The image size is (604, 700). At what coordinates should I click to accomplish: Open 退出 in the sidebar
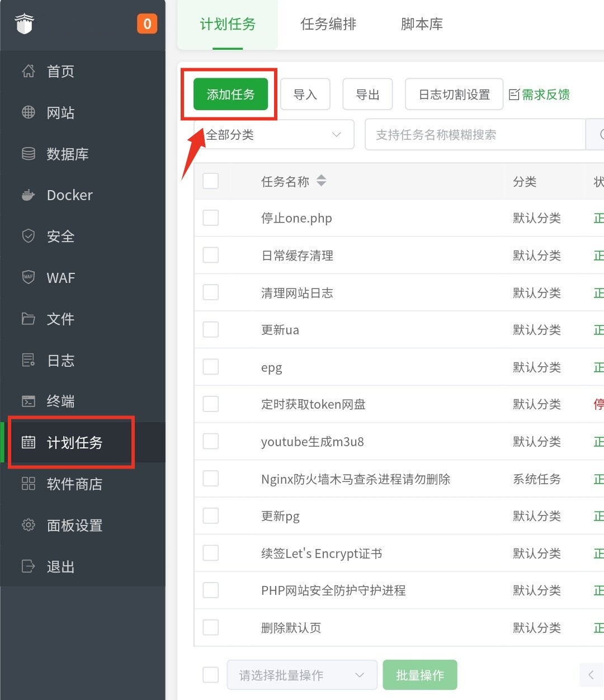[x=83, y=566]
